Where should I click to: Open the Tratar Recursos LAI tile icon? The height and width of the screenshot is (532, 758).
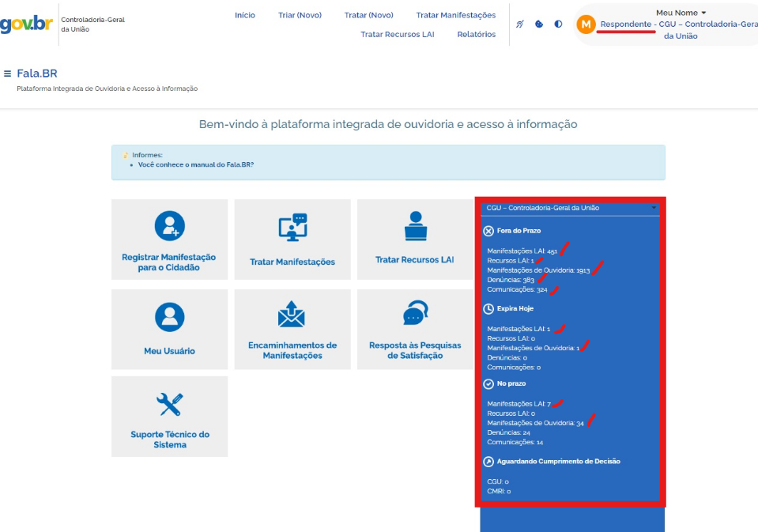(415, 226)
